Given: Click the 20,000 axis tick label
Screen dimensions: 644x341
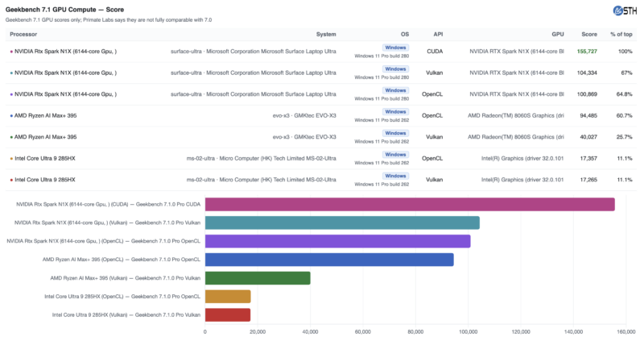Looking at the screenshot, I should (258, 332).
